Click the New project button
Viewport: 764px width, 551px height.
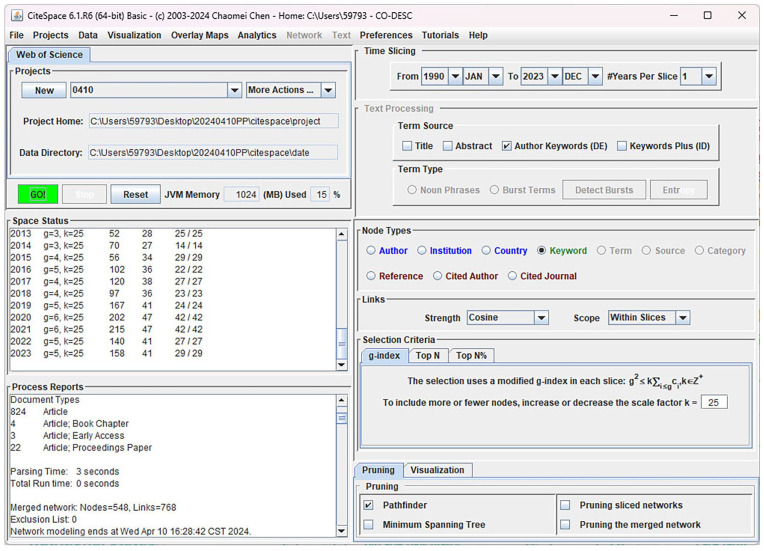pos(44,90)
